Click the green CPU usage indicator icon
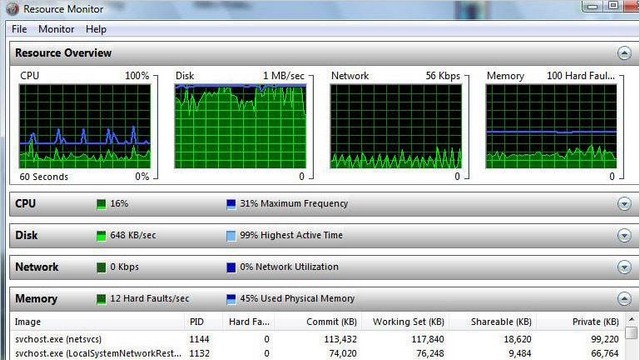The height and width of the screenshot is (360, 640). pyautogui.click(x=101, y=204)
